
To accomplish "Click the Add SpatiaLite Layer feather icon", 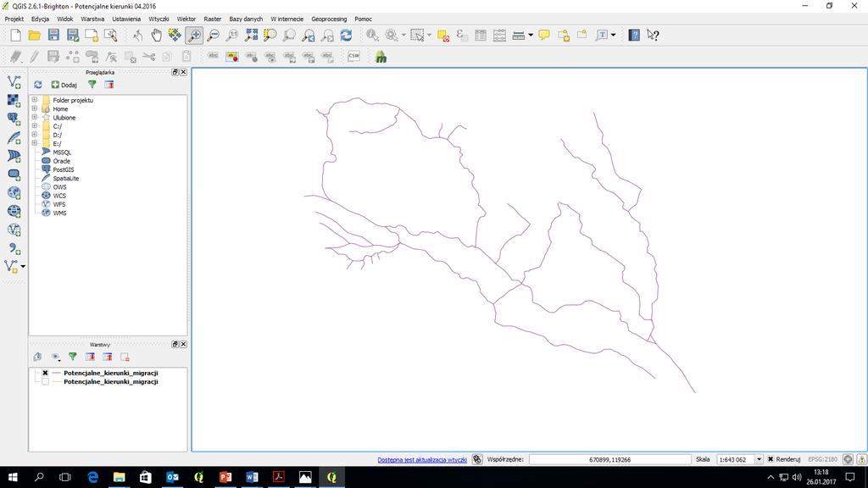I will [14, 137].
